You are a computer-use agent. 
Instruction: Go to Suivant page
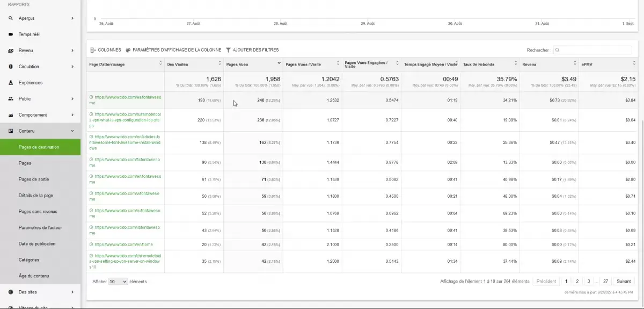tap(624, 281)
